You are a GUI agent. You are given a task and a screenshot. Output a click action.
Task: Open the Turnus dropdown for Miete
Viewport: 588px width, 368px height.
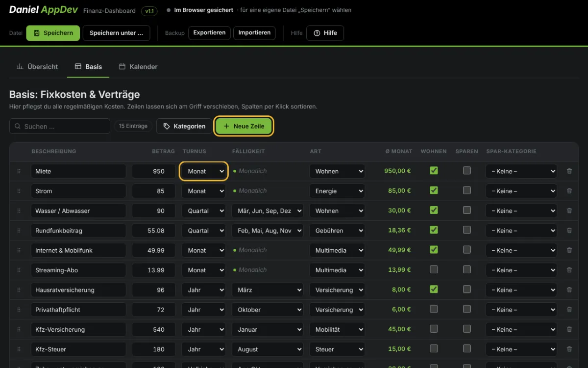tap(204, 171)
